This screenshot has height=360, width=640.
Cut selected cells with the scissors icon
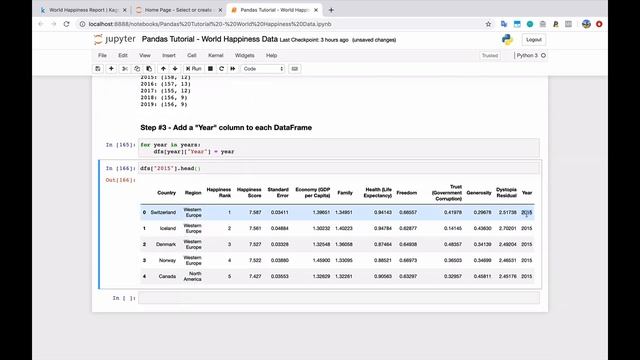125,69
